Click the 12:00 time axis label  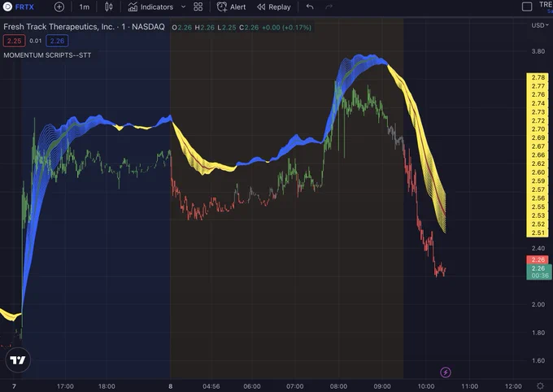pos(513,386)
